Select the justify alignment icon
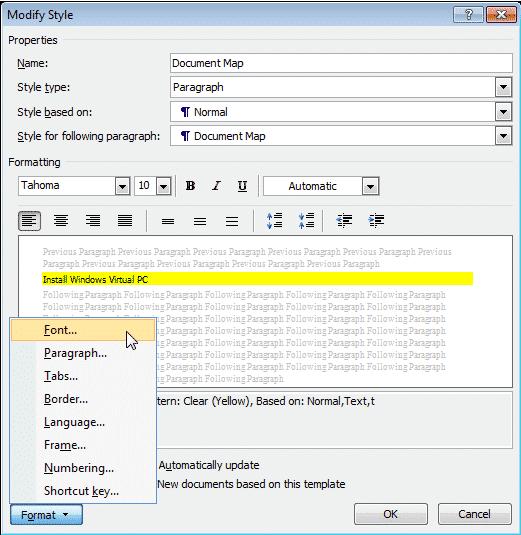 click(125, 221)
